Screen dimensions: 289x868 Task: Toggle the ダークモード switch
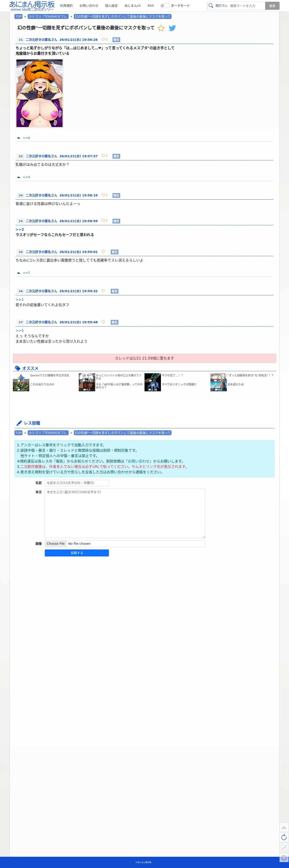coord(164,6)
